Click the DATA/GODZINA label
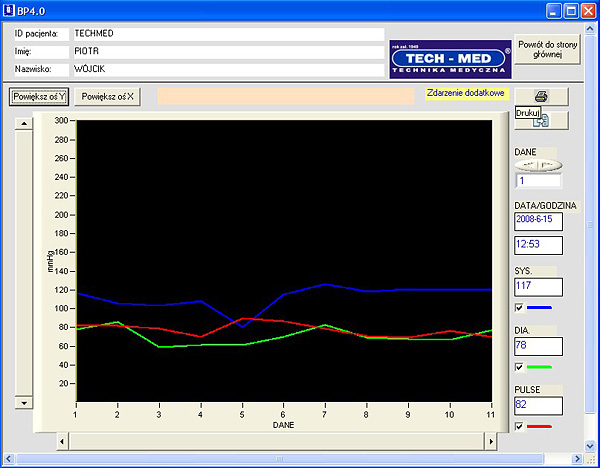Image resolution: width=600 pixels, height=468 pixels. click(x=545, y=206)
